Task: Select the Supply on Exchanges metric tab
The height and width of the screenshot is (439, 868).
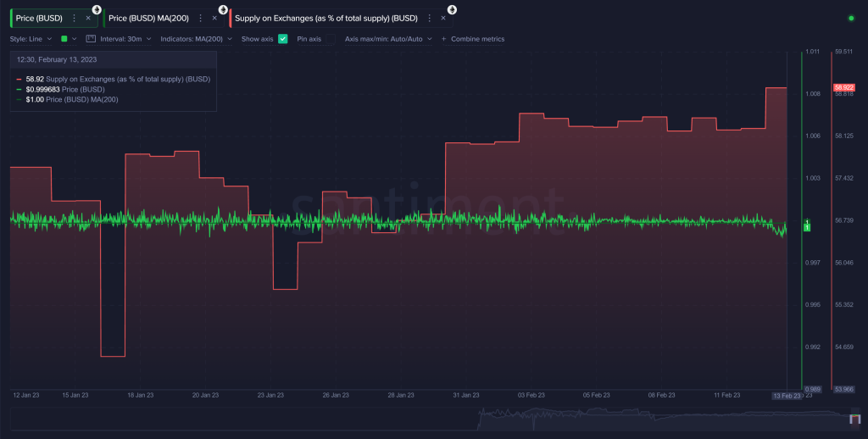Action: pos(341,19)
